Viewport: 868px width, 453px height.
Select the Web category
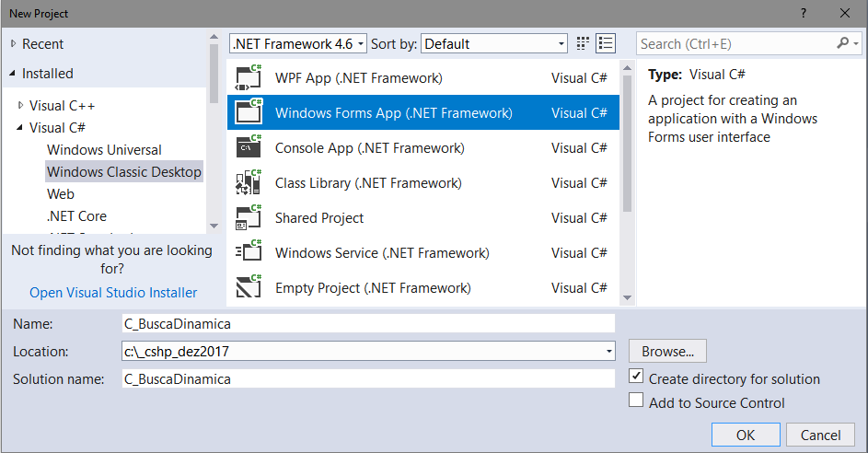coord(61,194)
